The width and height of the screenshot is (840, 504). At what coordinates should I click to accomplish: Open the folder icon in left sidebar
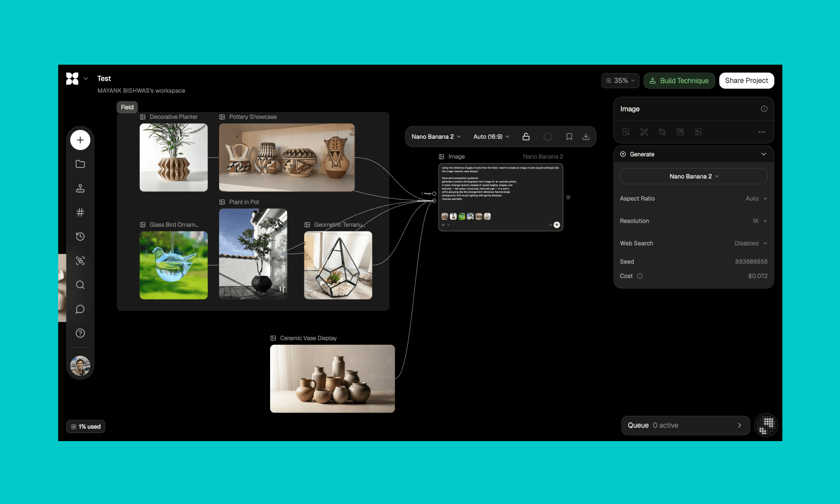click(x=80, y=164)
